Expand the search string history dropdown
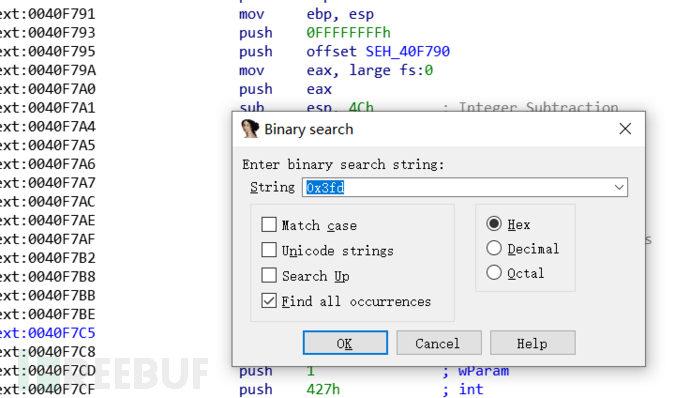Viewport: 690px width, 398px height. (619, 188)
